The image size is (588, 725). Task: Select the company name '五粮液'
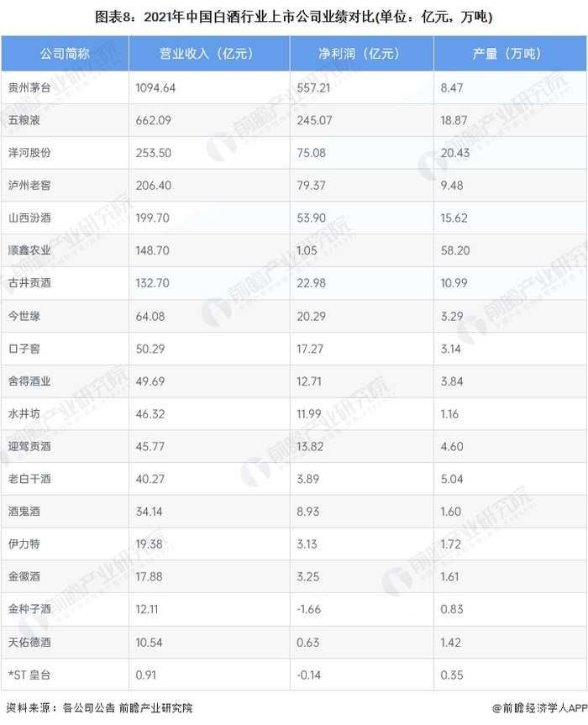[x=24, y=120]
